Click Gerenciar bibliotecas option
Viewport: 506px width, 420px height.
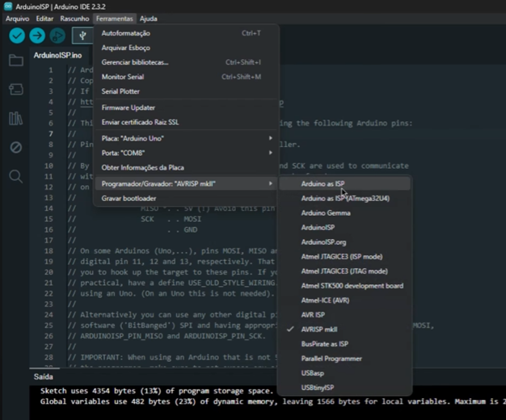(x=135, y=62)
